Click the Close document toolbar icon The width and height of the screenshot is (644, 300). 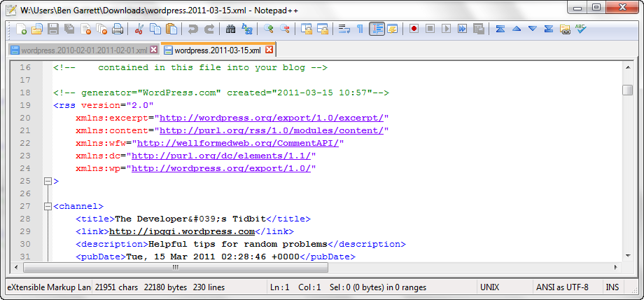(x=86, y=29)
